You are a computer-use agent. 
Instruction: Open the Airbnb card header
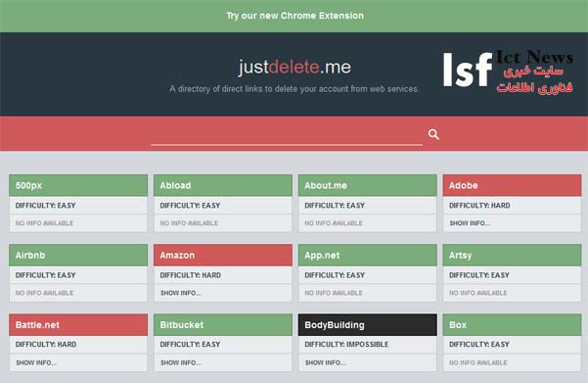(78, 255)
